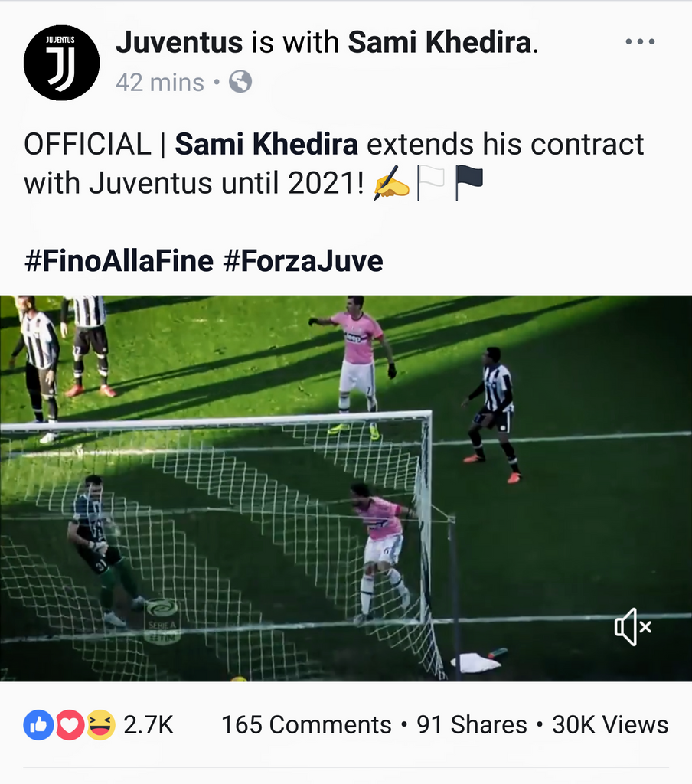
Task: Tap the laughing Haha reaction icon
Action: pyautogui.click(x=100, y=724)
